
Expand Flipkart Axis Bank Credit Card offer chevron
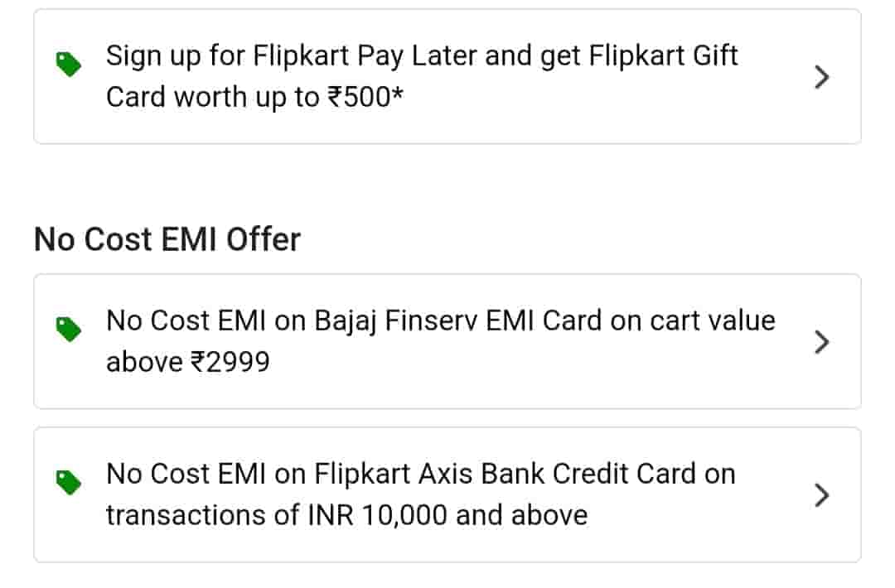(x=821, y=495)
